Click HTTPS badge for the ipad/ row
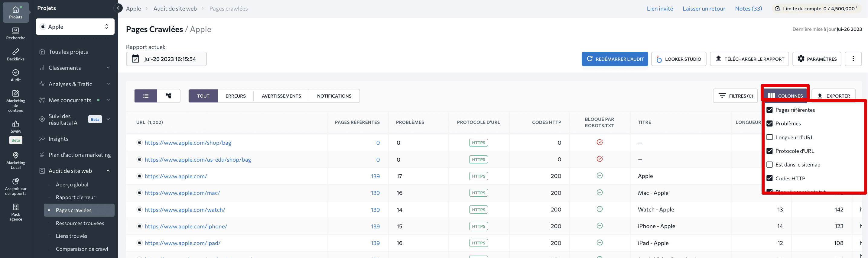 478,243
